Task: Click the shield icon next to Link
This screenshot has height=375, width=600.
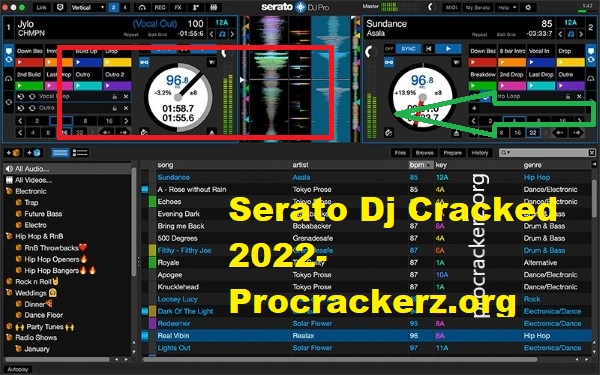Action: coord(60,7)
